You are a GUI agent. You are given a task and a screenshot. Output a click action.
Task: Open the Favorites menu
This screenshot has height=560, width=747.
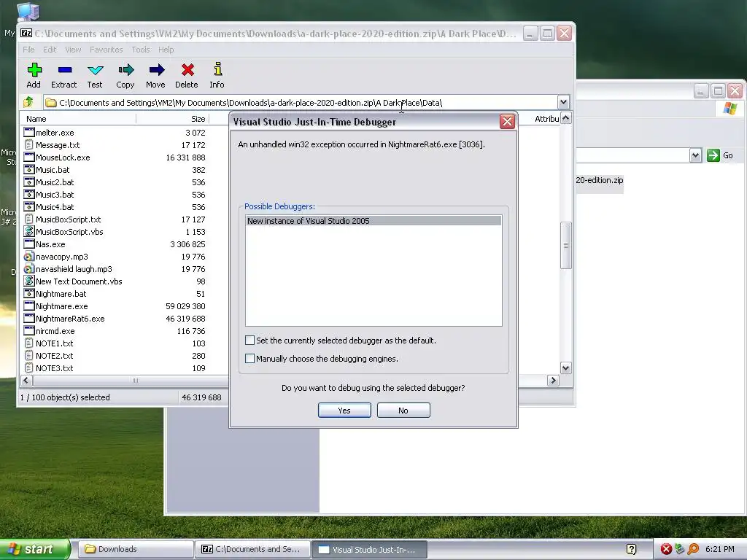[x=107, y=50]
